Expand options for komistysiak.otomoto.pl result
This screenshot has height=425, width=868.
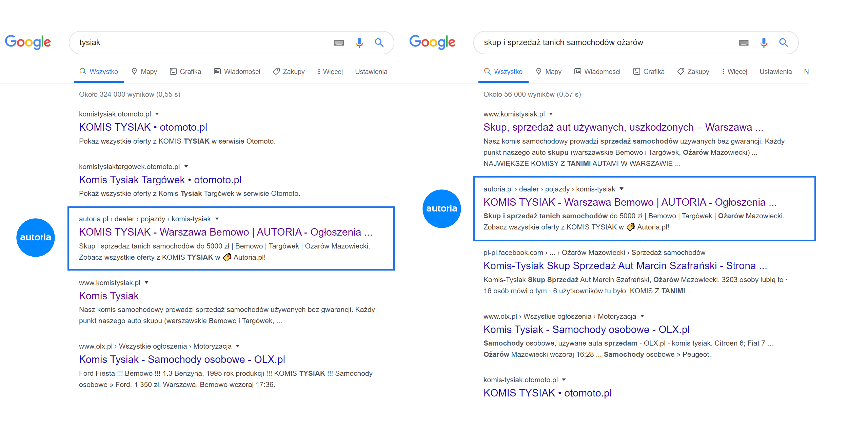[x=157, y=114]
